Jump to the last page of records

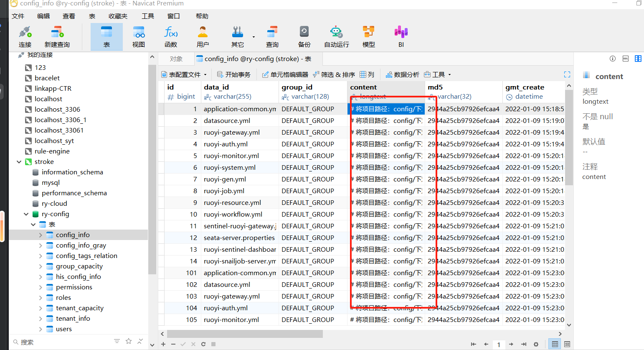pos(524,344)
